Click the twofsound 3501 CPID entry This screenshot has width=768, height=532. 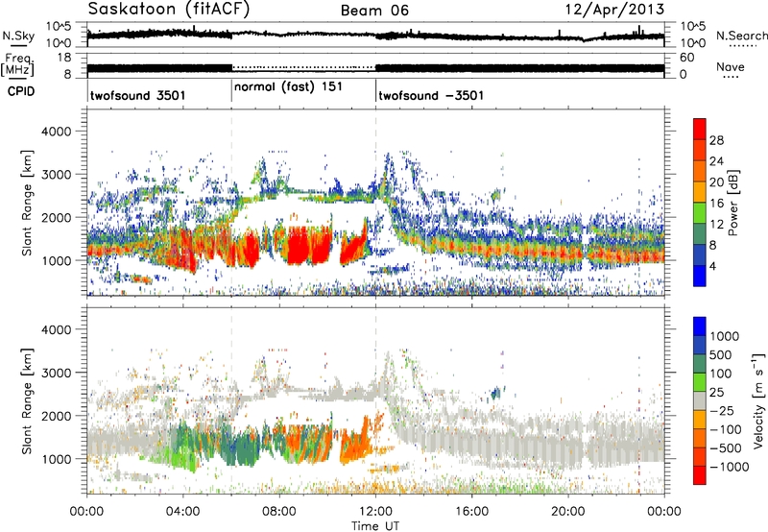[x=137, y=95]
